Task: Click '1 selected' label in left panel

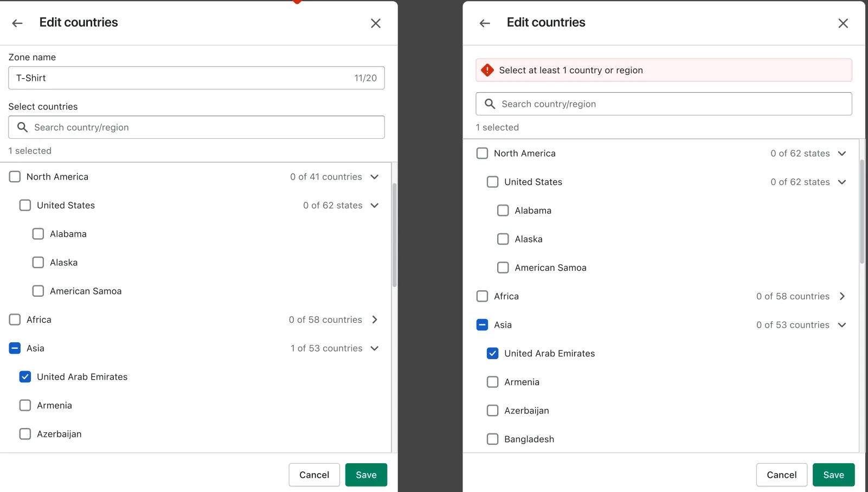Action: [x=30, y=151]
